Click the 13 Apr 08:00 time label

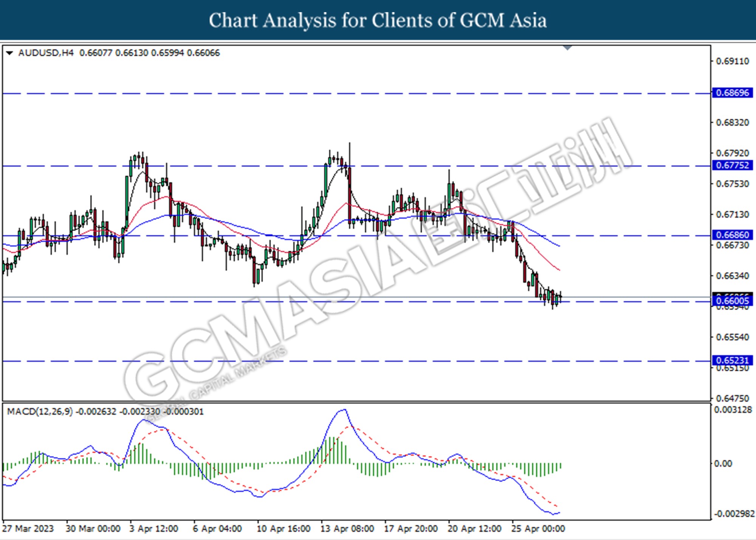[347, 528]
